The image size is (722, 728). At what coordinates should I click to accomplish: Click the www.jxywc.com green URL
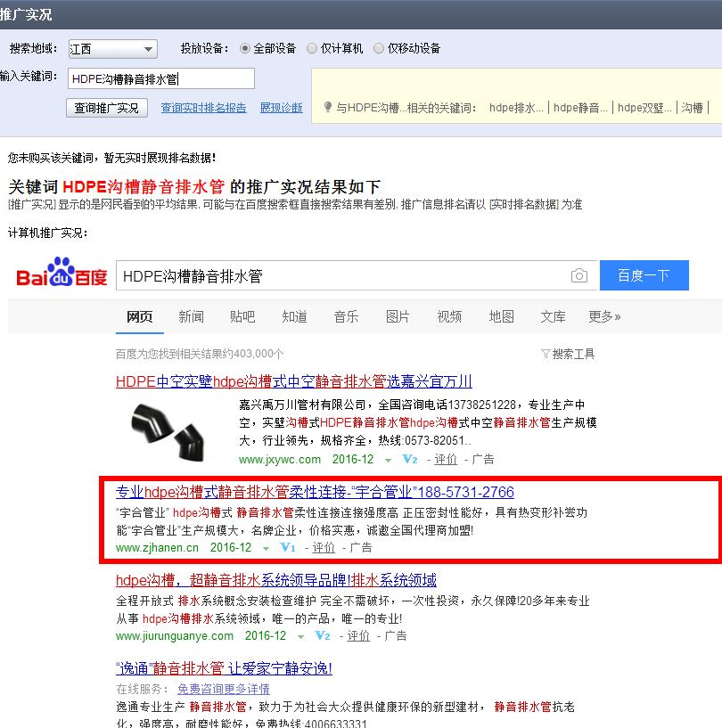point(280,460)
